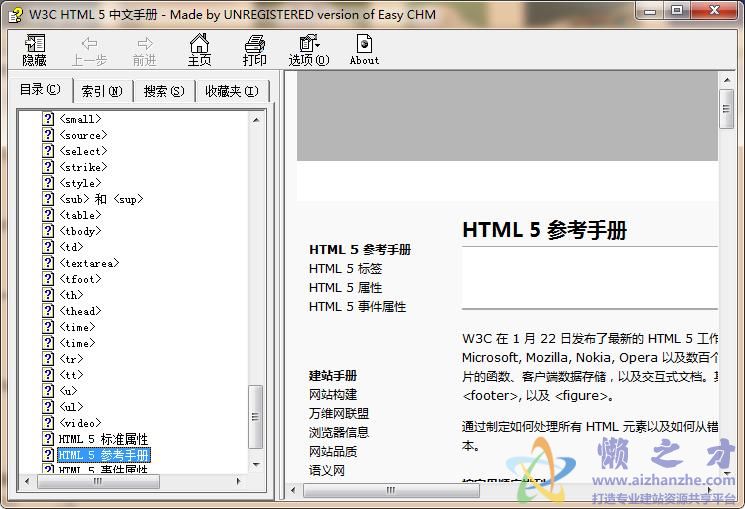This screenshot has height=509, width=745.
Task: Click the help-page icon beside <small>
Action: (x=48, y=119)
